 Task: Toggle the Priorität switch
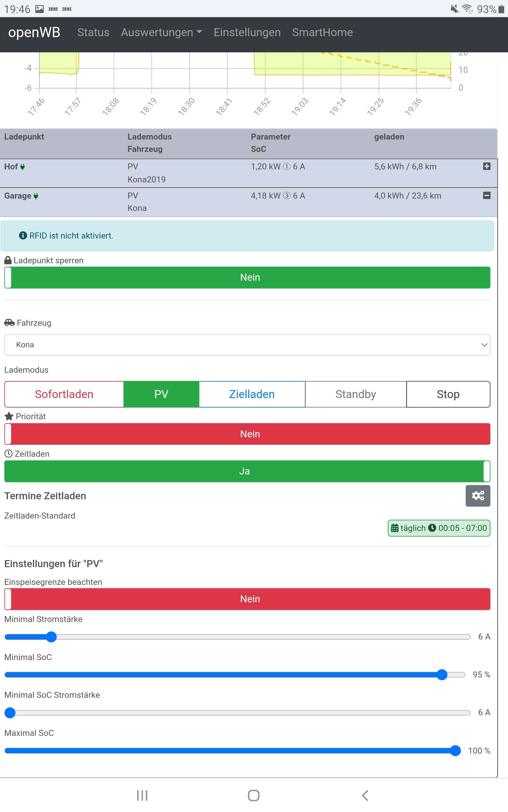247,434
